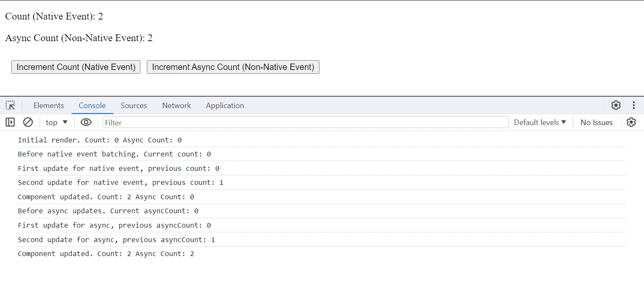The image size is (644, 287).
Task: Open the customize DevTools three-dot menu
Action: click(634, 105)
